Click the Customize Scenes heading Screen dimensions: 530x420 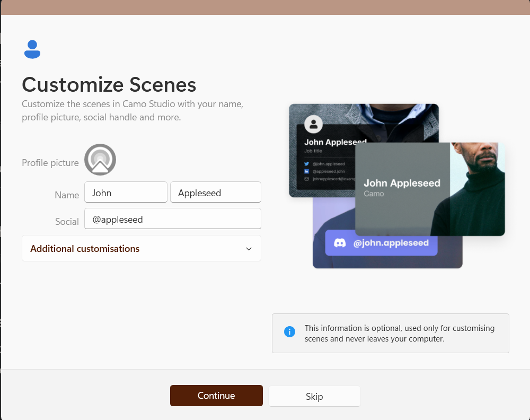coord(109,85)
